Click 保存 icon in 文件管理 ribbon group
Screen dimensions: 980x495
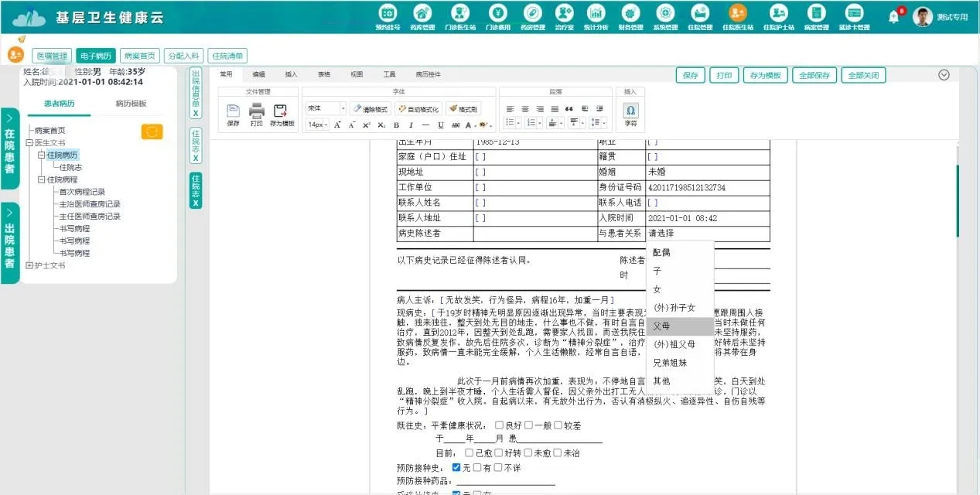tap(233, 114)
